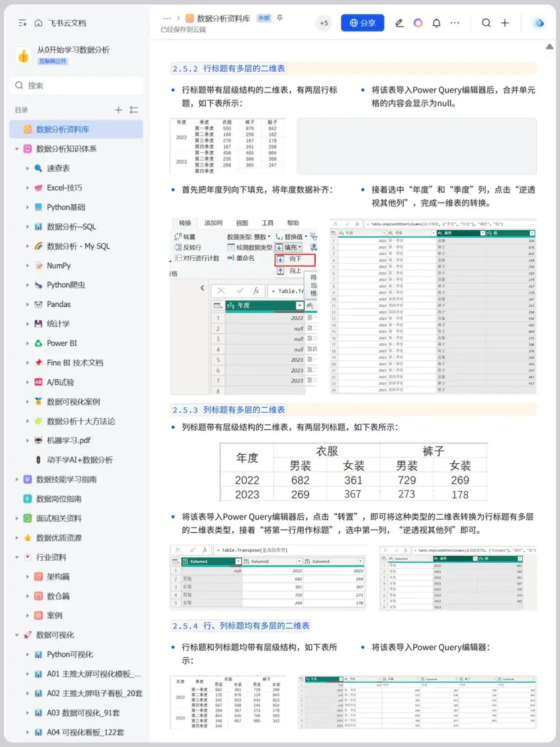Screen dimensions: 560x747
Task: Open the colorful AI assistant ring icon
Action: click(x=418, y=23)
